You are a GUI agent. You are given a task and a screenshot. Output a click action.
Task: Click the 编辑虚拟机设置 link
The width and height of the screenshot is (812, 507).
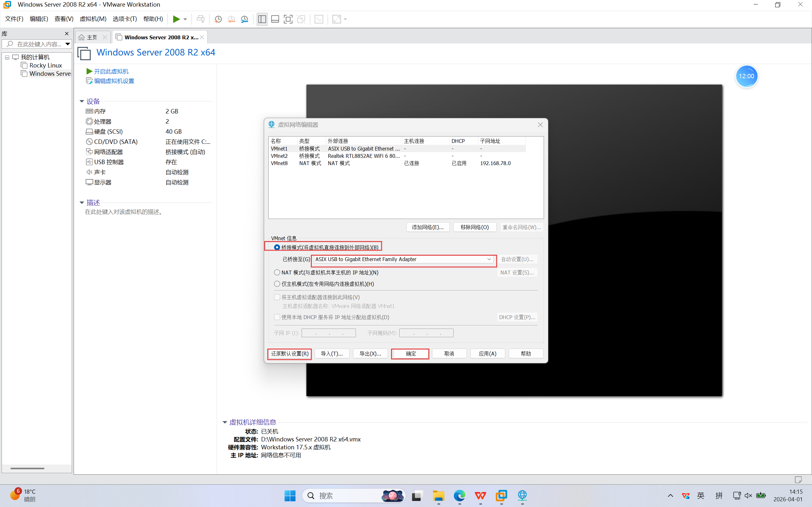[114, 81]
